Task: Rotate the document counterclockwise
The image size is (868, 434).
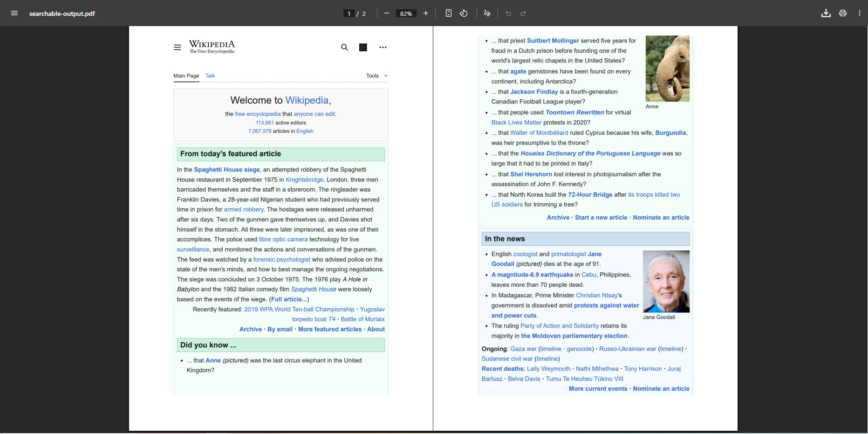Action: (x=464, y=14)
